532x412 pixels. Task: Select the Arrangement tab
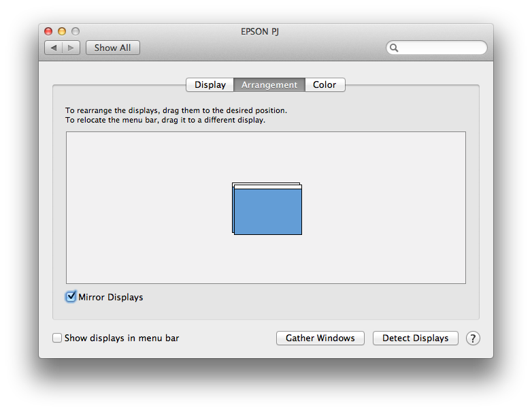click(269, 85)
